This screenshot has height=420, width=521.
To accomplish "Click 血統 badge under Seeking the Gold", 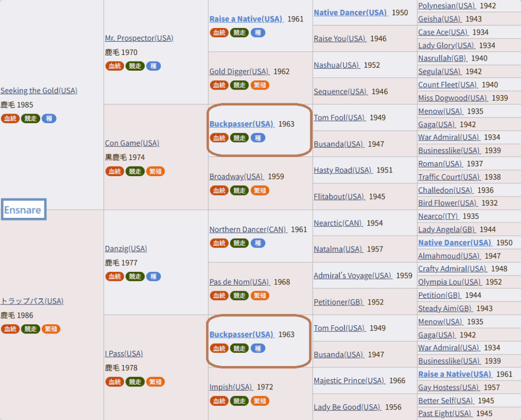I will click(x=10, y=119).
